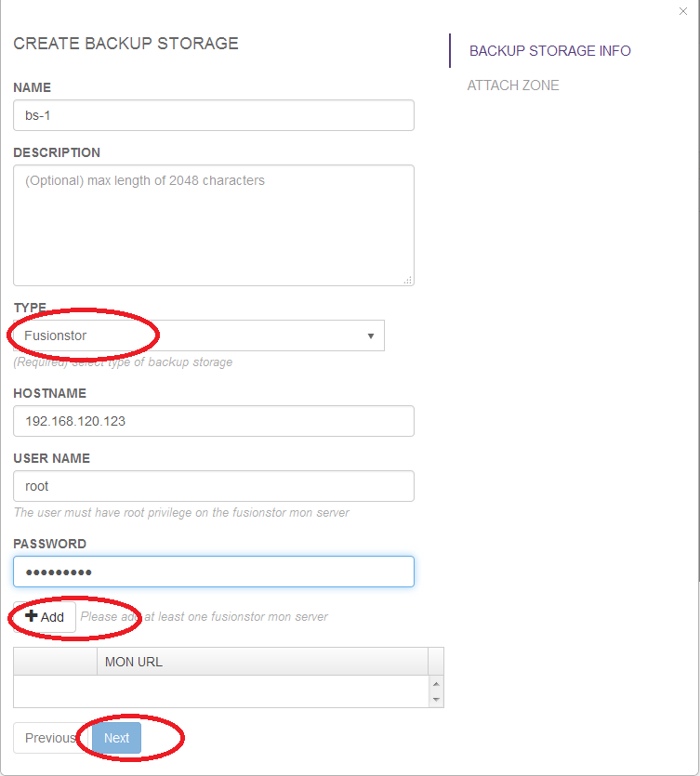Click the Description box resize grip
This screenshot has height=776, width=700.
(x=407, y=280)
